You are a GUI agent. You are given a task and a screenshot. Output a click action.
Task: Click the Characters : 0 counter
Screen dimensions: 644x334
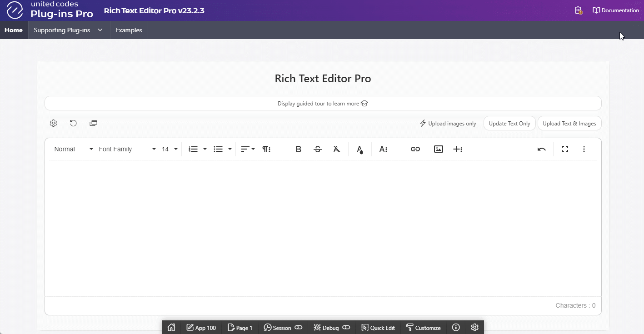(x=575, y=305)
